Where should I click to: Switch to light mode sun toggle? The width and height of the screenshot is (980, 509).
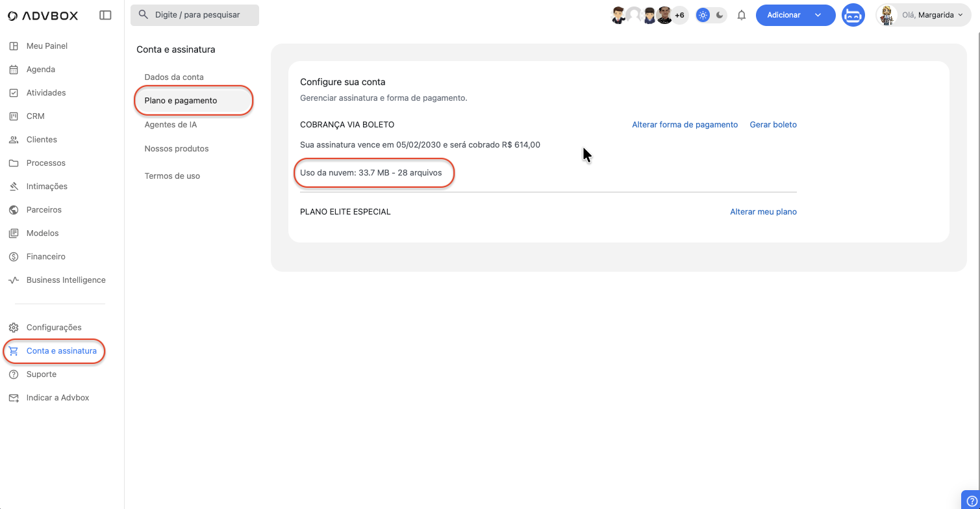(x=703, y=15)
